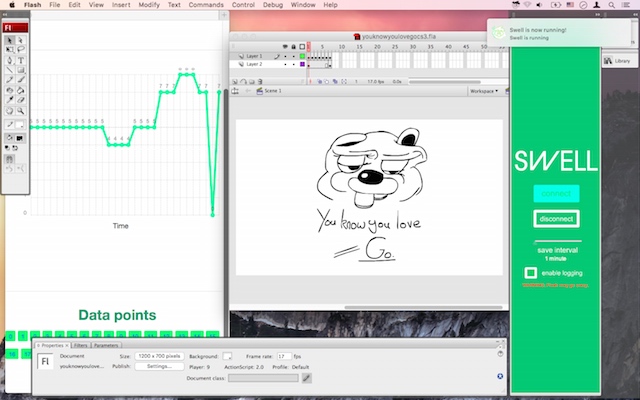Select the Brush tool
The width and height of the screenshot is (640, 400).
pyautogui.click(x=21, y=80)
